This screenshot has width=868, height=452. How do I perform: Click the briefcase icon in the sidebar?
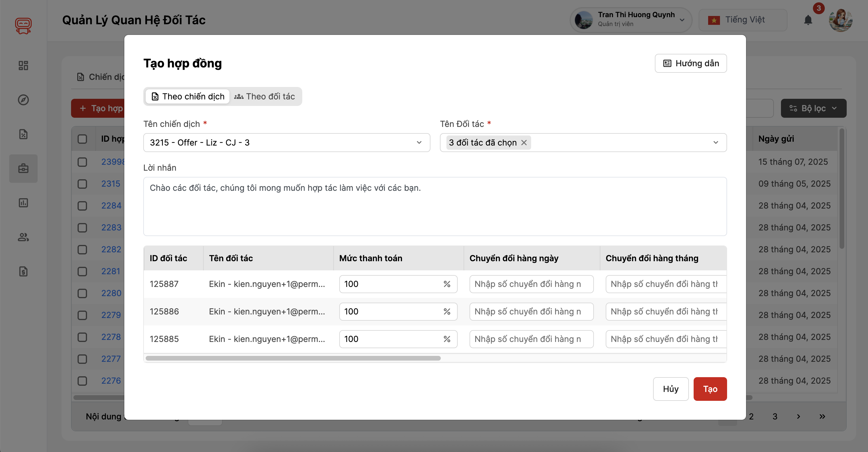pos(23,168)
